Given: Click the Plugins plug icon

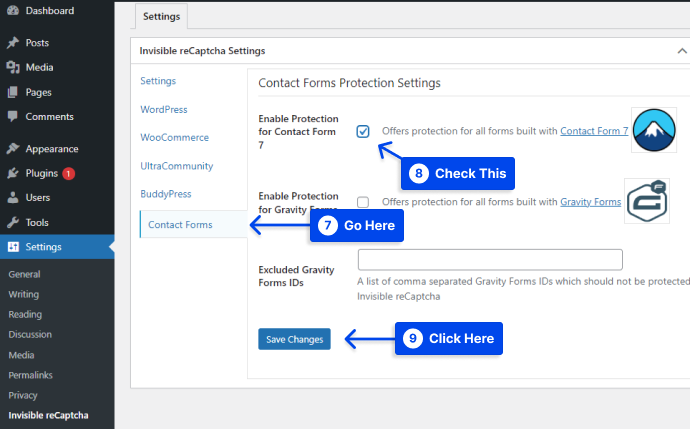Looking at the screenshot, I should pyautogui.click(x=13, y=173).
